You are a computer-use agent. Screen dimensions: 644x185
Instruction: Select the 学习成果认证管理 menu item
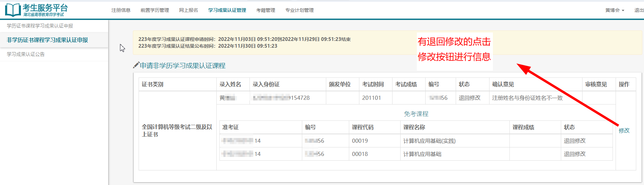(x=227, y=10)
